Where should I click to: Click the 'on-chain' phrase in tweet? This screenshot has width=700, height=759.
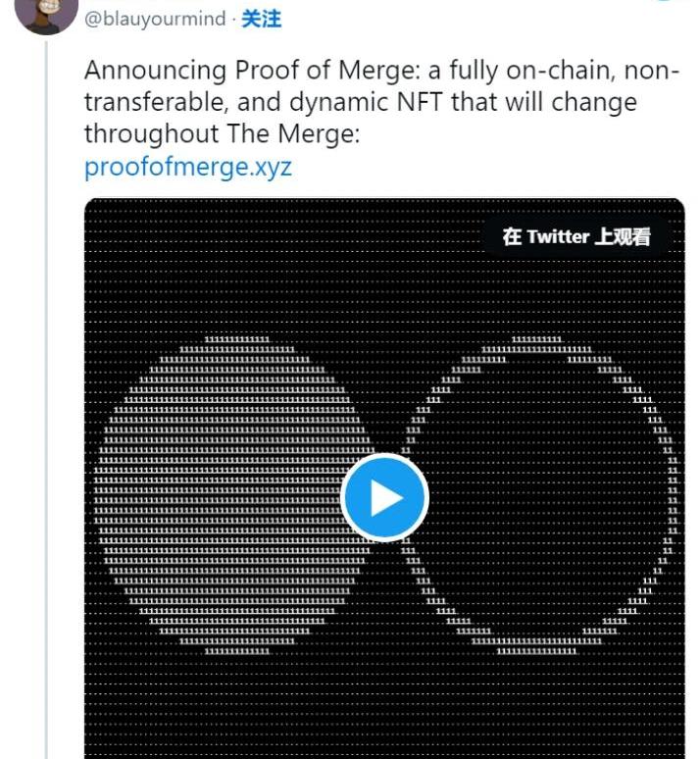click(567, 71)
